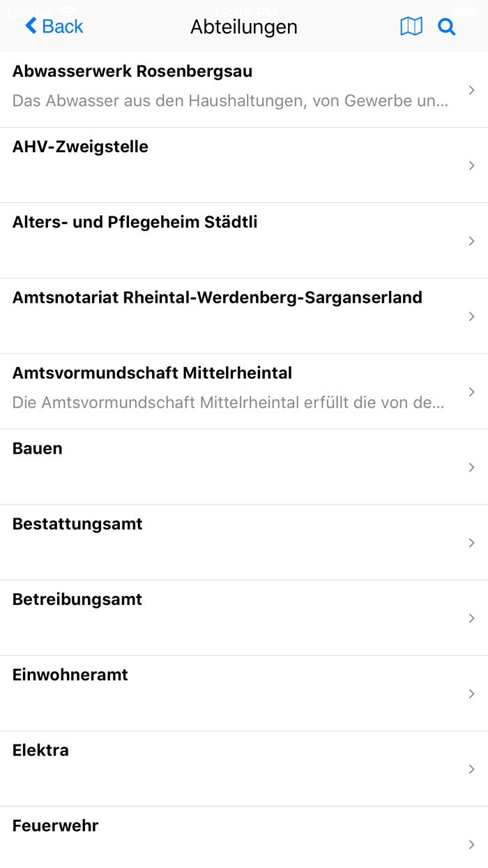Tap the battery indicator in status bar
The width and height of the screenshot is (488, 868).
pos(466,10)
